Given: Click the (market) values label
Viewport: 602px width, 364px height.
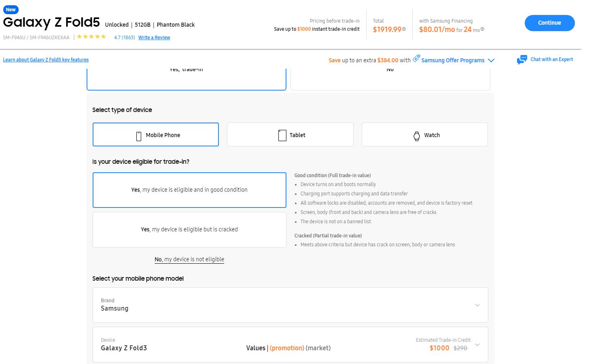Looking at the screenshot, I should point(318,348).
